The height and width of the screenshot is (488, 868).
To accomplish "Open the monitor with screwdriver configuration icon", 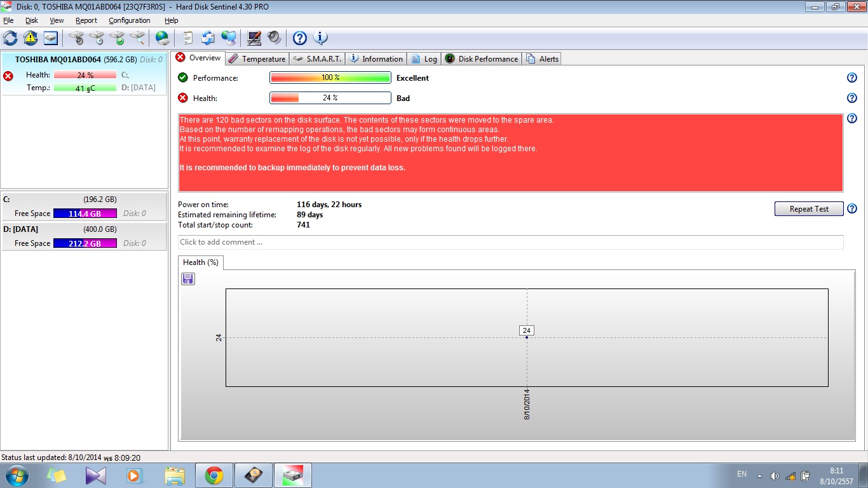I will pyautogui.click(x=254, y=38).
